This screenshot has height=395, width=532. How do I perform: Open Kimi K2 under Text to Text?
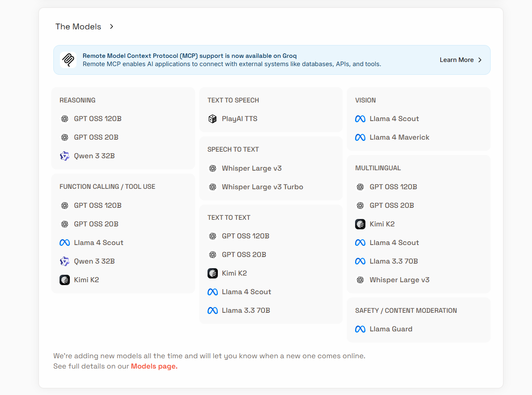[x=234, y=274]
